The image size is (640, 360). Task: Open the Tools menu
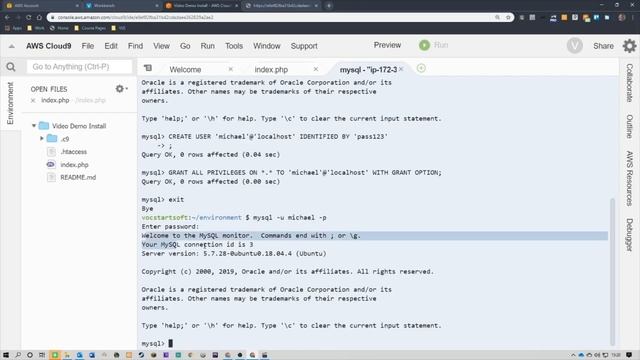point(234,46)
